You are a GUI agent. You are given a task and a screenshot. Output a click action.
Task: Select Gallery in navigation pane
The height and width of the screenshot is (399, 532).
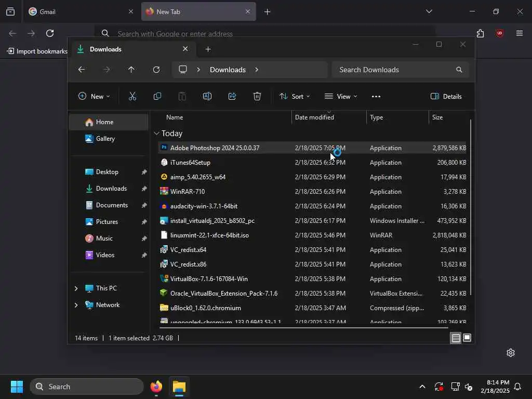tap(109, 139)
